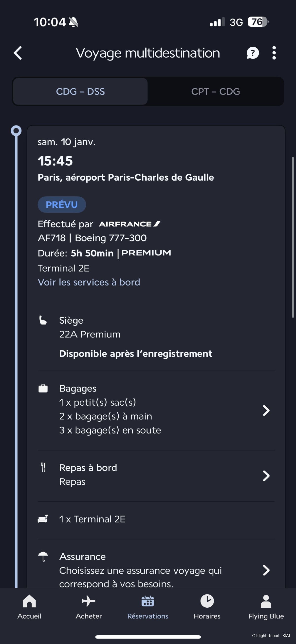Switch to the CDG - DSS segment
This screenshot has width=296, height=644.
pos(80,91)
